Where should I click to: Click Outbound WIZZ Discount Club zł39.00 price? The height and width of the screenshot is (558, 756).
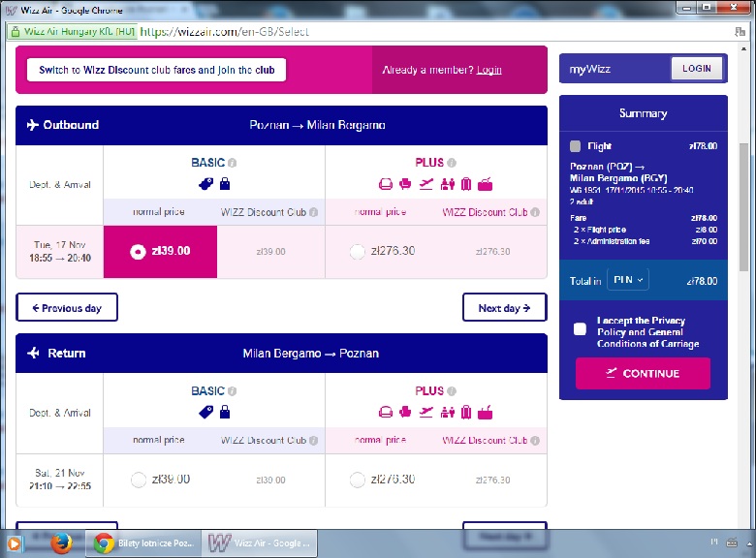tap(271, 252)
